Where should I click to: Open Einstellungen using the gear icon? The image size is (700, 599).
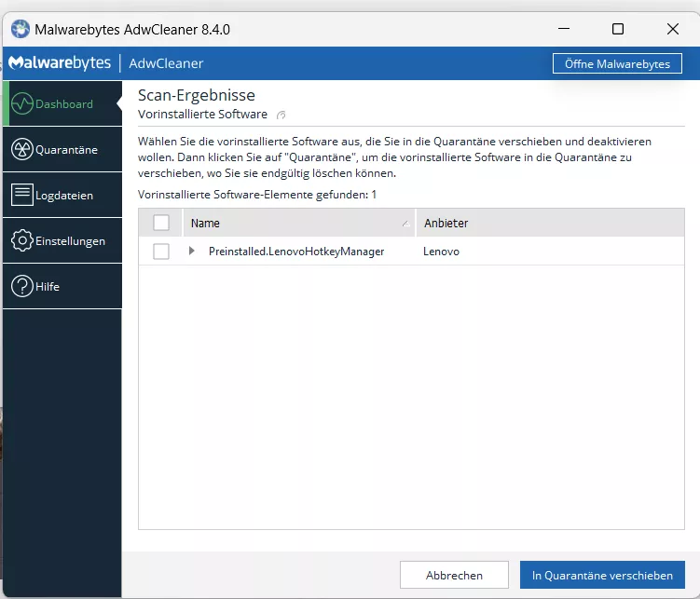pos(22,240)
